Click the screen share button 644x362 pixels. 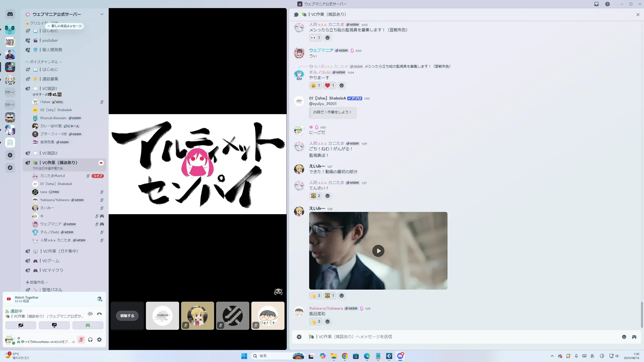tap(54, 325)
